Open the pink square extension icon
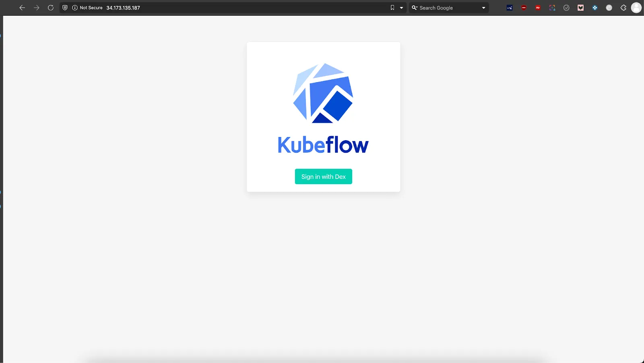This screenshot has height=363, width=644. coord(580,8)
